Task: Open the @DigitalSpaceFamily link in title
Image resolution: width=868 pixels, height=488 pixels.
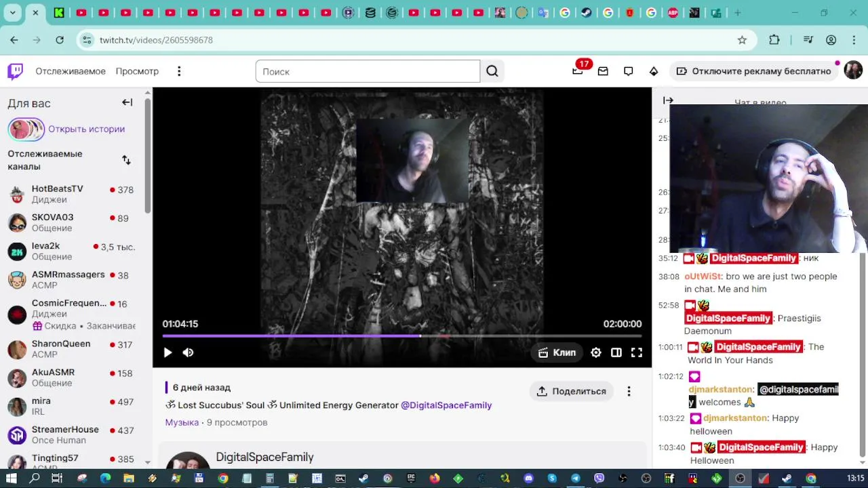Action: pos(446,405)
